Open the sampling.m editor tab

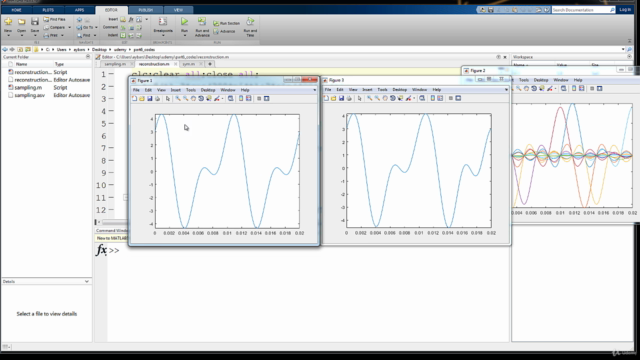coord(116,64)
